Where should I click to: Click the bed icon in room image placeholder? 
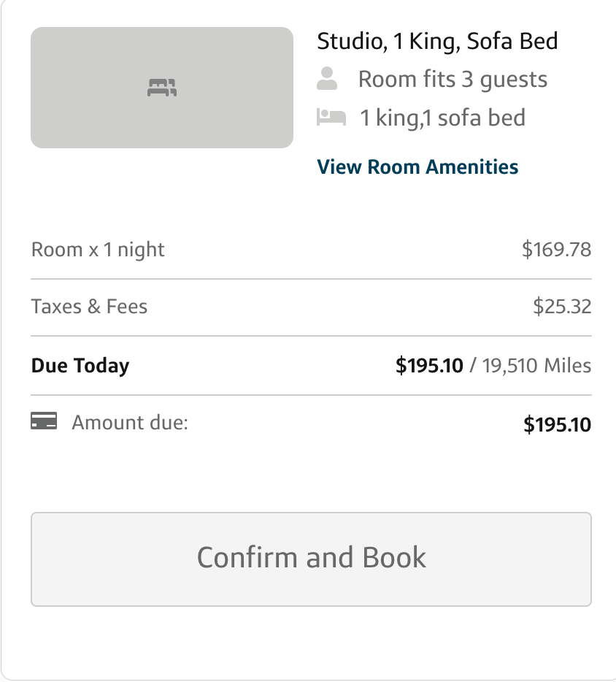(162, 88)
